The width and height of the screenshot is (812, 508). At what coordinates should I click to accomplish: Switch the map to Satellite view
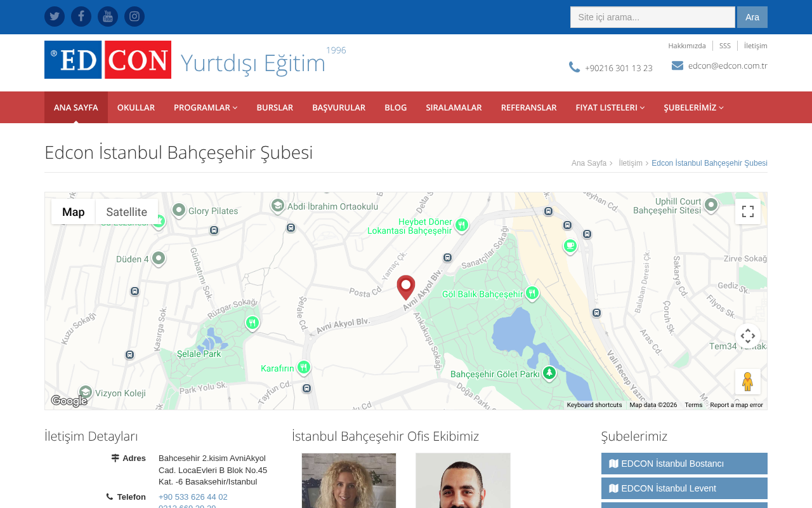click(127, 211)
